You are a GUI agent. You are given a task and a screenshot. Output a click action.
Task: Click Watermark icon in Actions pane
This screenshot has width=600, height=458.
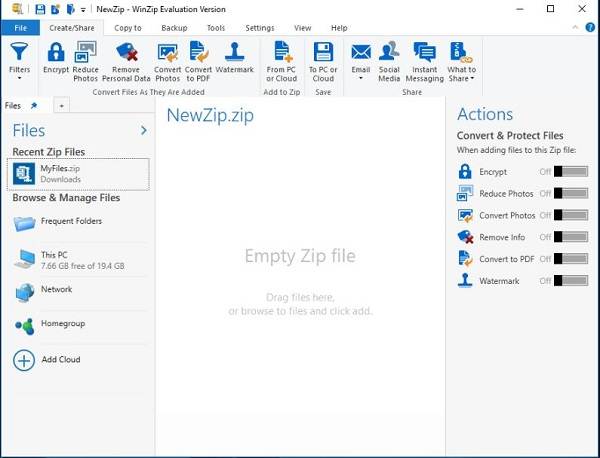tap(465, 280)
